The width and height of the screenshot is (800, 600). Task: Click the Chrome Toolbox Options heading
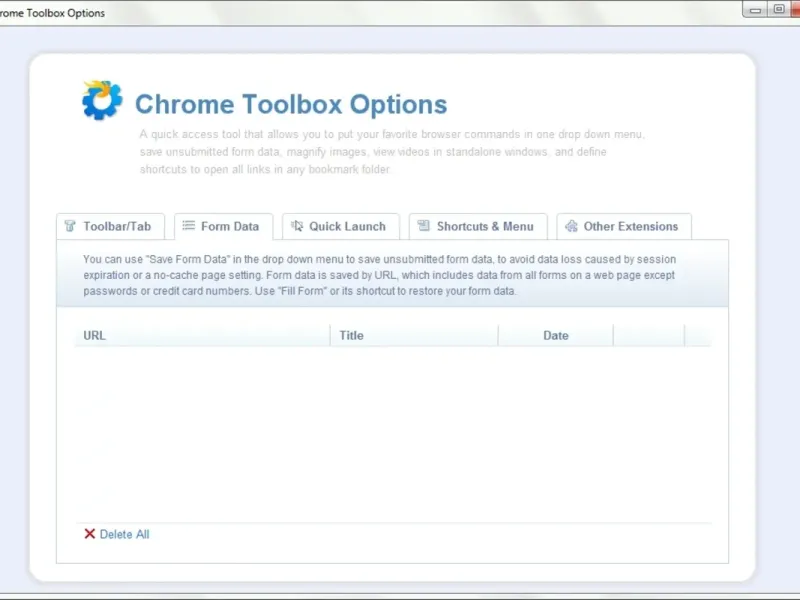pyautogui.click(x=291, y=104)
